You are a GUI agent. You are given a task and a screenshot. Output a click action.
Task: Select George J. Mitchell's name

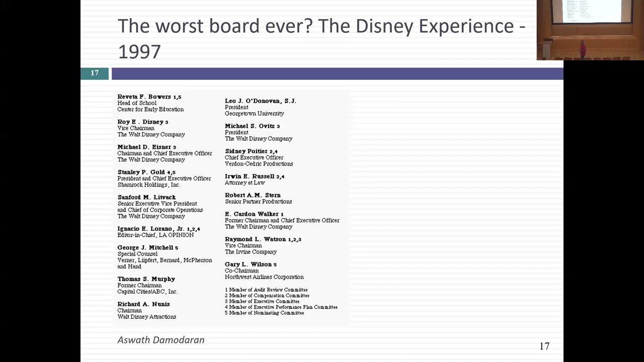[x=145, y=247]
